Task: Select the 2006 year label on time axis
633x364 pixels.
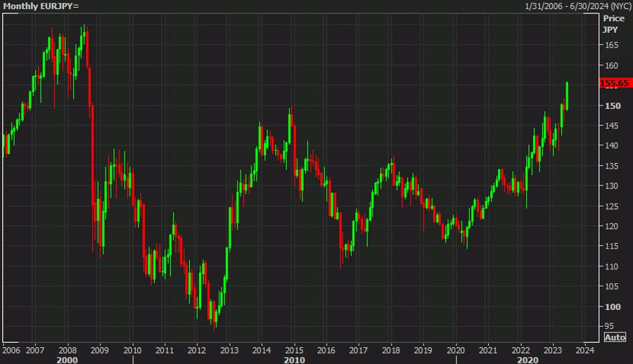Action: point(11,349)
